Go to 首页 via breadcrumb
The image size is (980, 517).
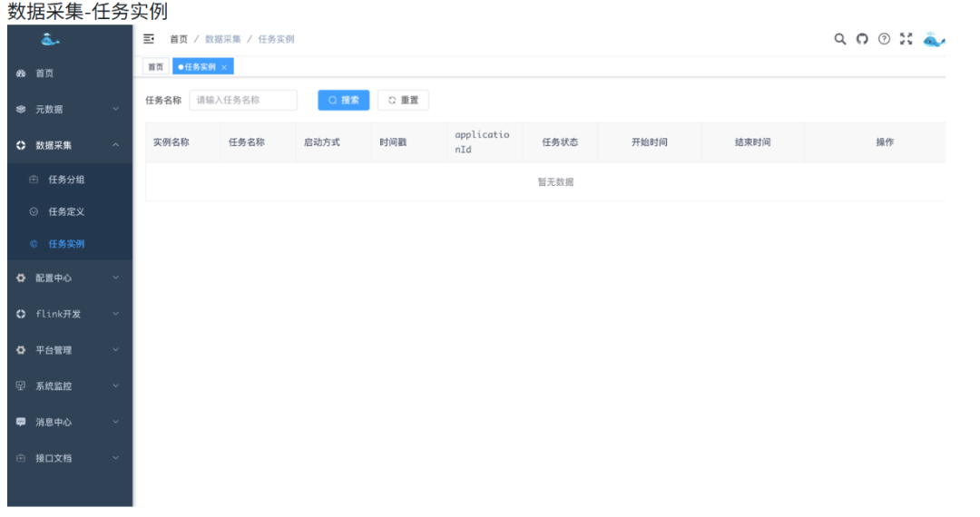[x=179, y=39]
